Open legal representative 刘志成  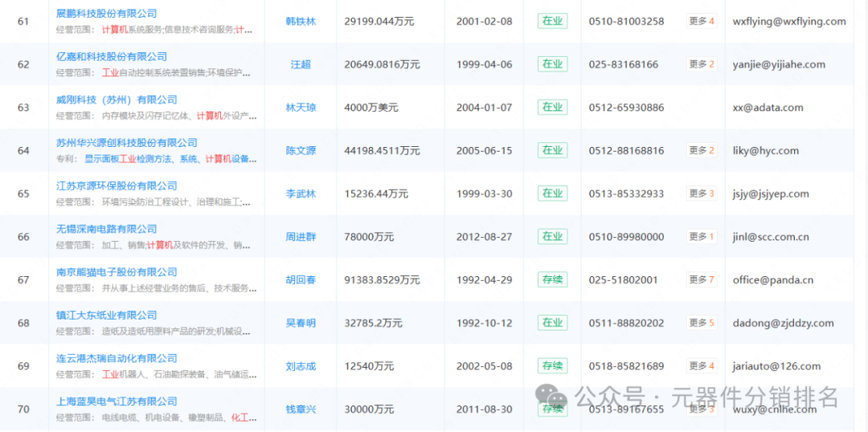tap(301, 367)
